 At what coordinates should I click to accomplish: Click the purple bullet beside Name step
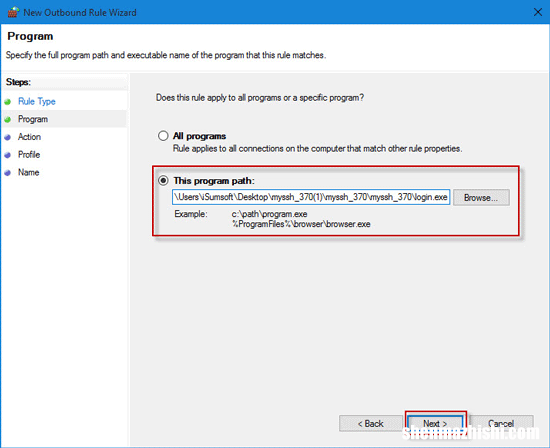[8, 173]
